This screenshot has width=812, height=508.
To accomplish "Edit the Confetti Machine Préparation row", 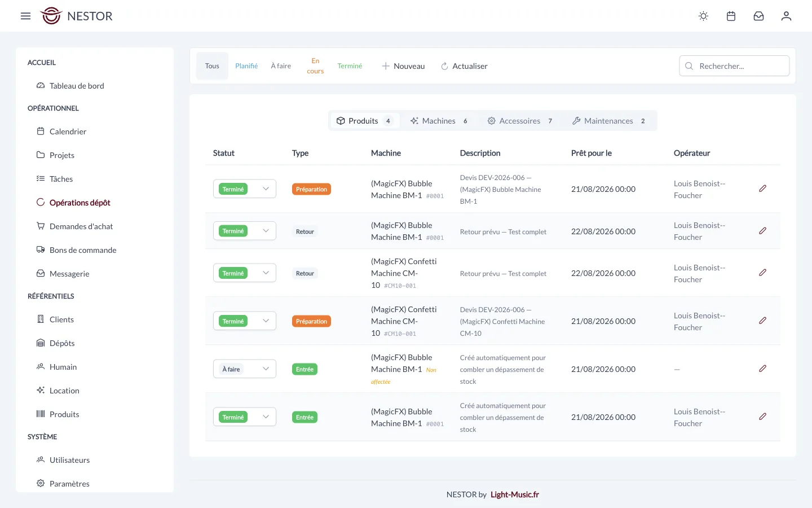I will pos(762,321).
